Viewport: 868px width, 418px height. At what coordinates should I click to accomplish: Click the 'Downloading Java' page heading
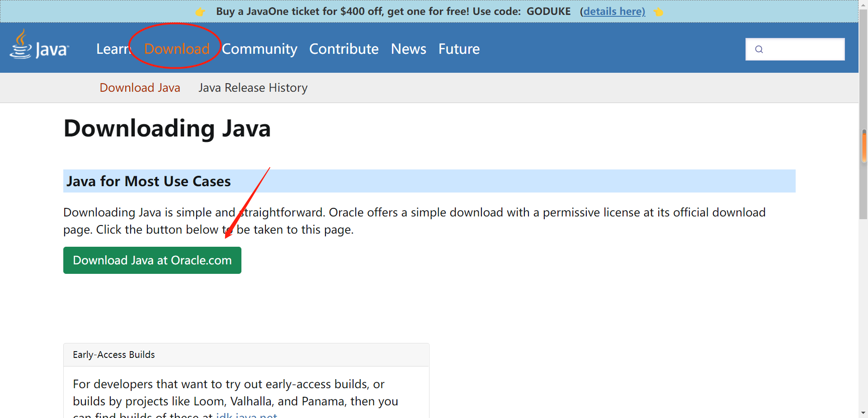pyautogui.click(x=167, y=128)
